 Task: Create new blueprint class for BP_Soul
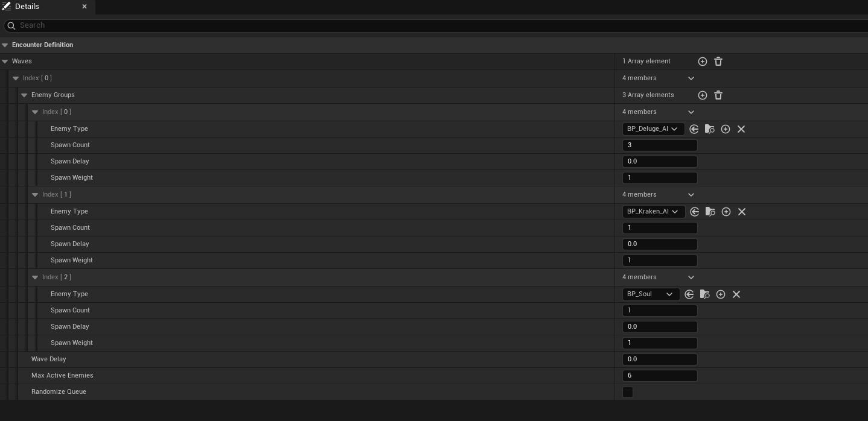pos(721,294)
